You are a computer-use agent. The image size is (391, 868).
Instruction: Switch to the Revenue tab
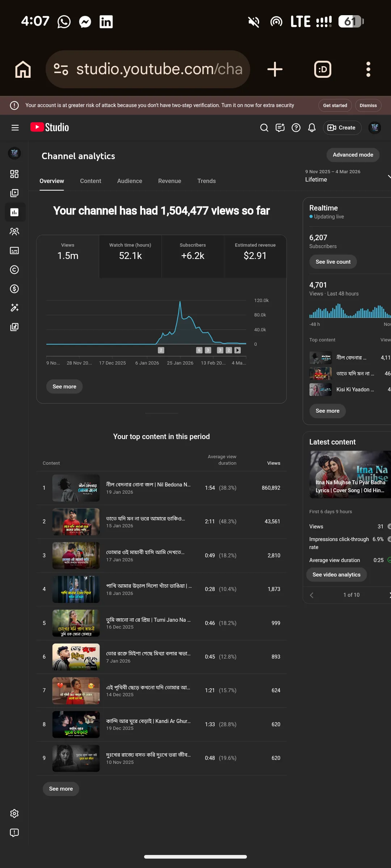point(169,181)
